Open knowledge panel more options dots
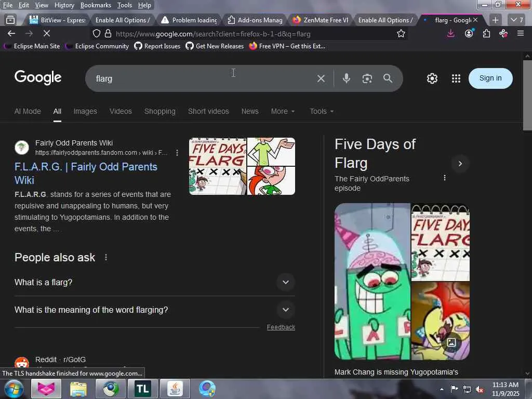This screenshot has height=399, width=532. tap(445, 178)
